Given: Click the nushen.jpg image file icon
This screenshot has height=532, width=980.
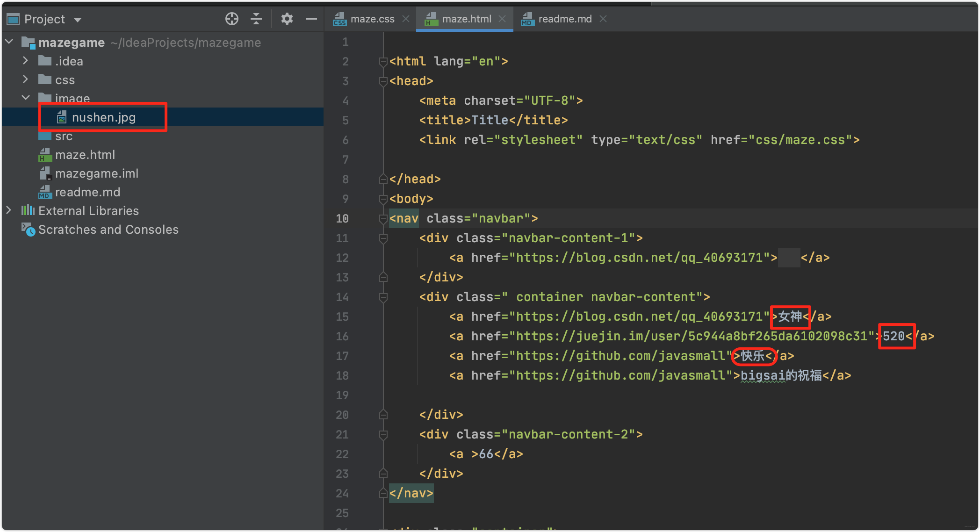Looking at the screenshot, I should [x=62, y=117].
